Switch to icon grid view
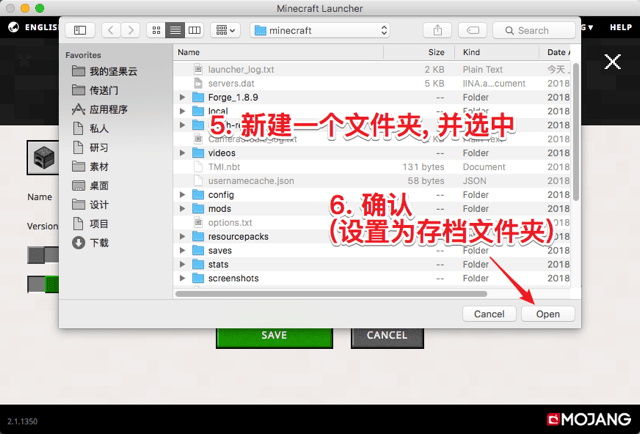The width and height of the screenshot is (640, 434). (156, 30)
